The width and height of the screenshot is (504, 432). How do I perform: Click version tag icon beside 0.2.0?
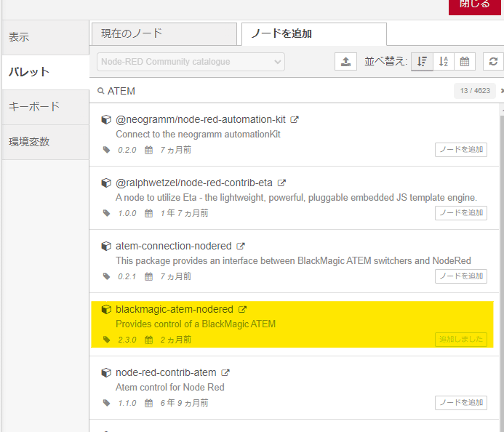[106, 150]
